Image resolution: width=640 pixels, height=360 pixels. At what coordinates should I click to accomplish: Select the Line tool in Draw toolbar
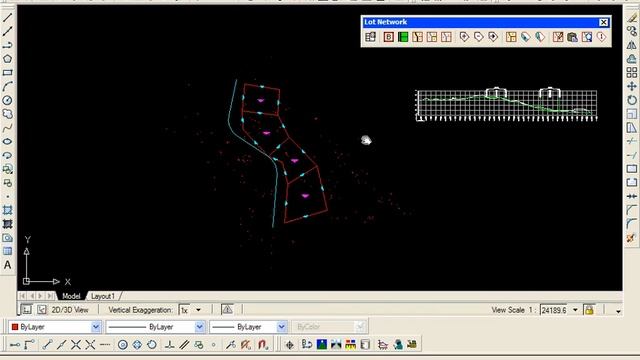7,17
